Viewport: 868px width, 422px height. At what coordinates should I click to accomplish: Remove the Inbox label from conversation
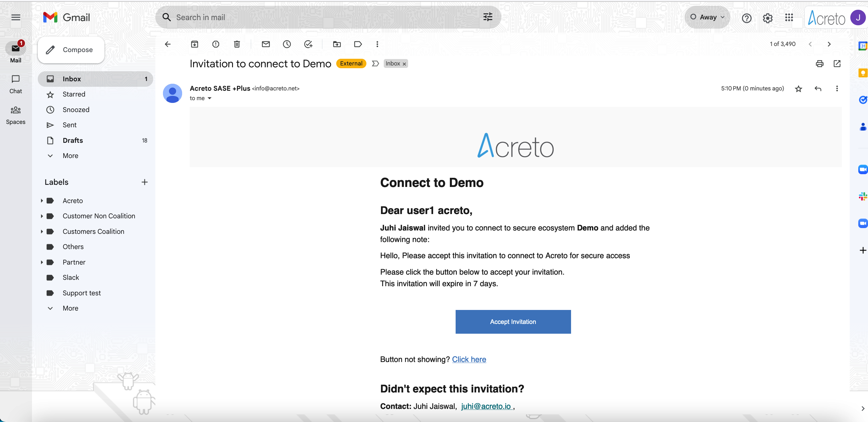pos(404,64)
